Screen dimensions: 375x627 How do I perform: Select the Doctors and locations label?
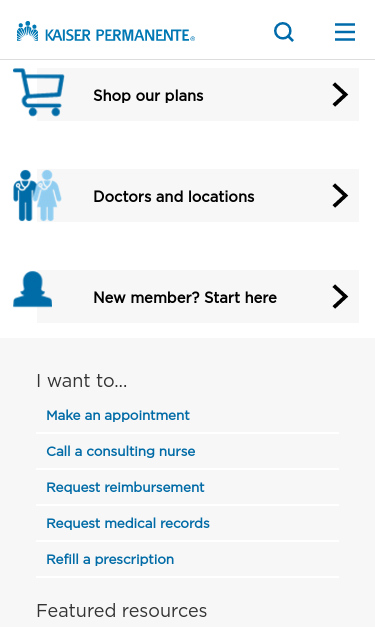click(x=174, y=196)
